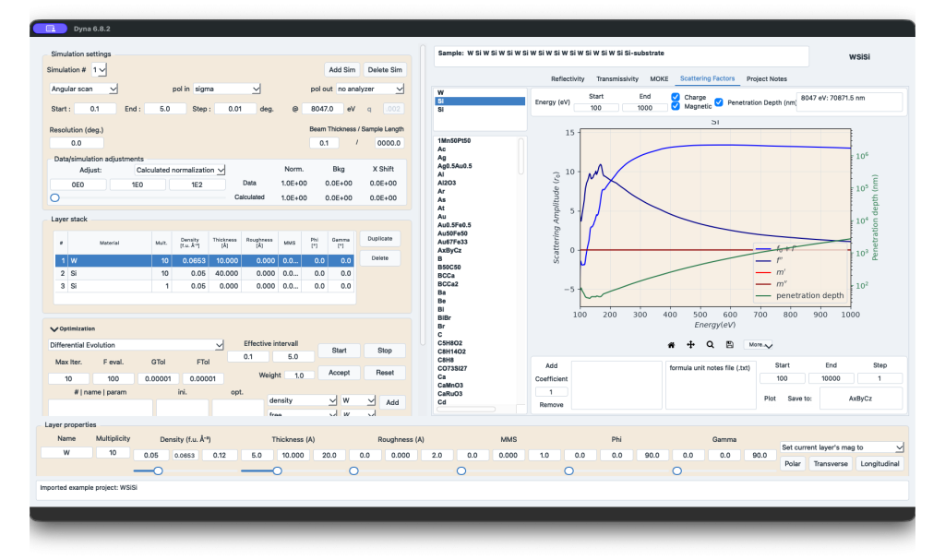Click the Add Sim button
This screenshot has height=560, width=945.
[x=341, y=70]
